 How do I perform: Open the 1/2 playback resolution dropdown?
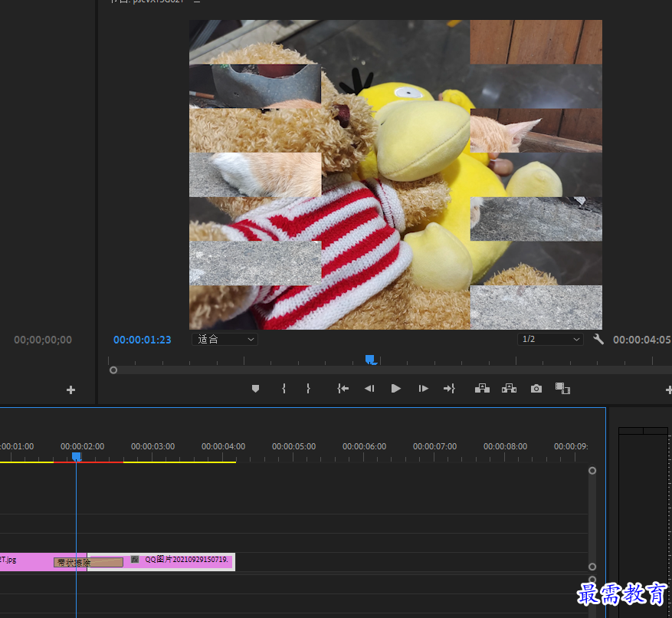click(550, 339)
